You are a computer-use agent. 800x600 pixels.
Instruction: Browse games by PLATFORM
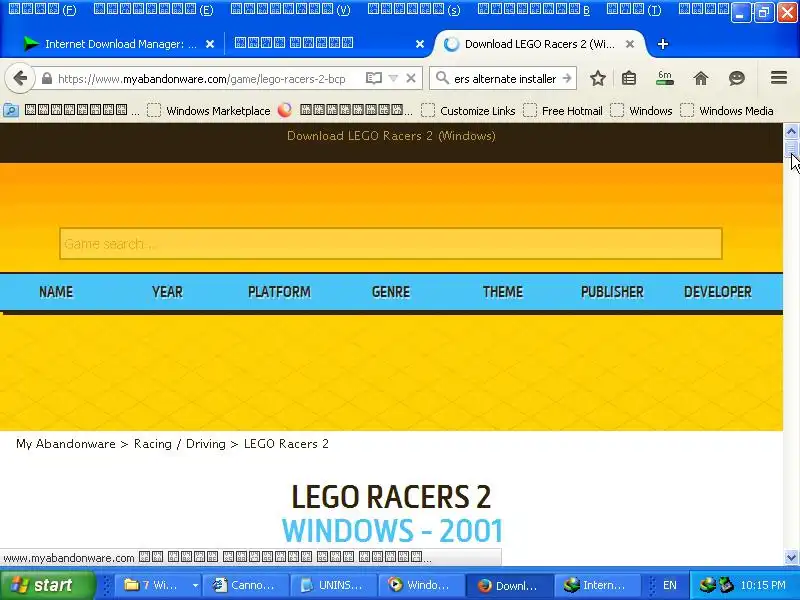(x=279, y=292)
